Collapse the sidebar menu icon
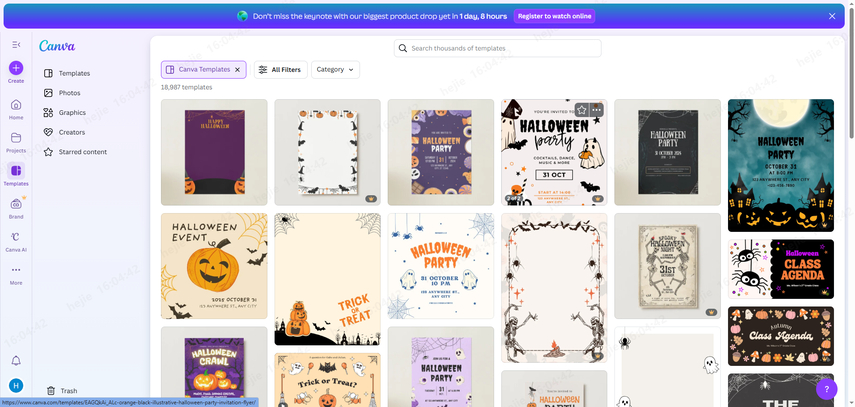 click(x=16, y=45)
